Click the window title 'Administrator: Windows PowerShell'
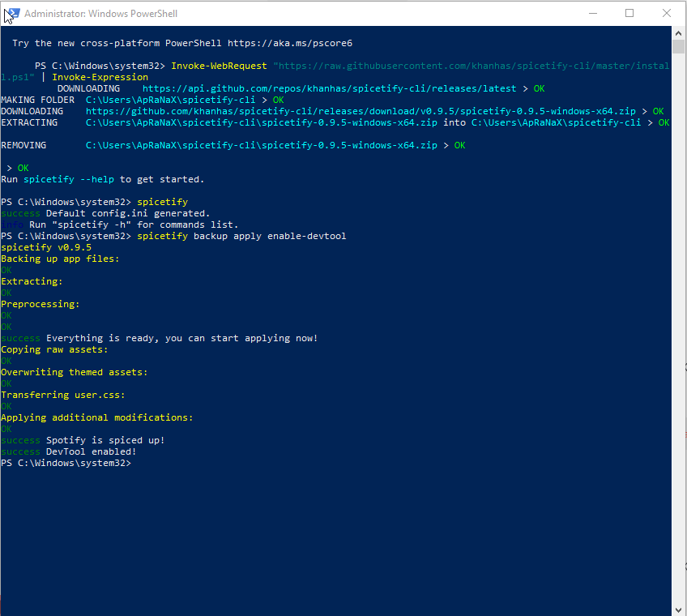The image size is (687, 616). pos(100,14)
